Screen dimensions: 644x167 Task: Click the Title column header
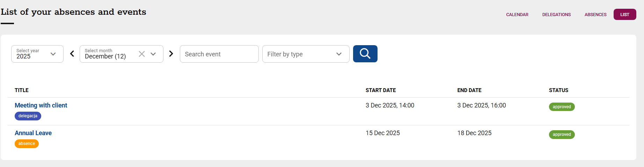(22, 90)
